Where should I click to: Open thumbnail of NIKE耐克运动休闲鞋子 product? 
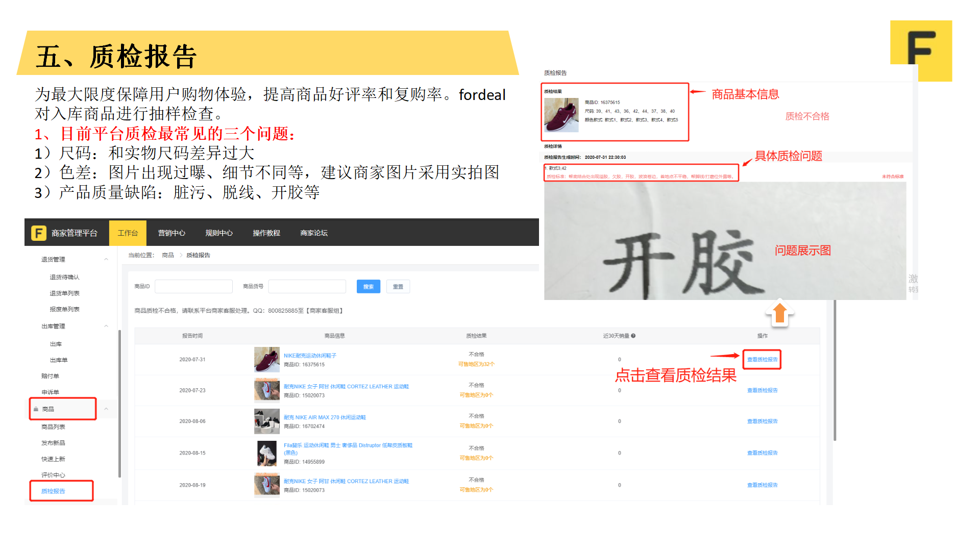tap(267, 360)
